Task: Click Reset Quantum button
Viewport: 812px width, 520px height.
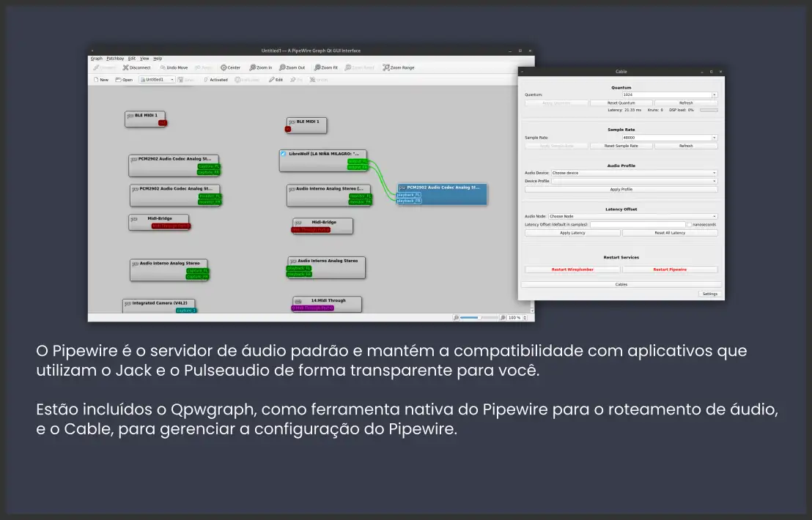Action: point(621,103)
